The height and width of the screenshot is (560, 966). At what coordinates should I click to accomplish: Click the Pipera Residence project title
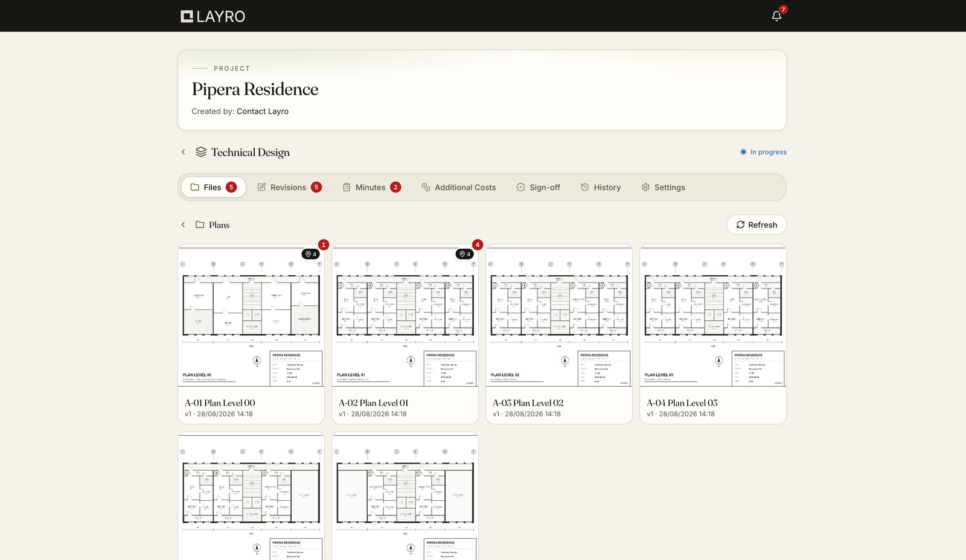click(x=255, y=89)
